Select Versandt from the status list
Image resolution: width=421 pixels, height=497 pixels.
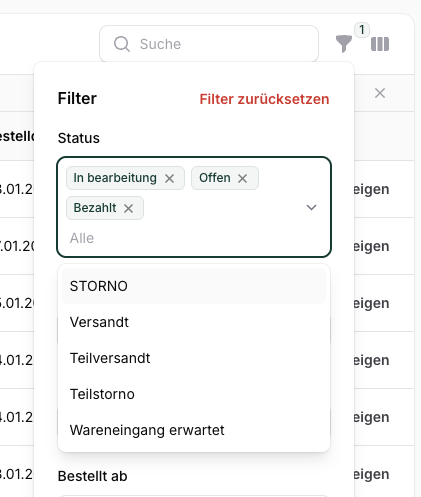[194, 322]
